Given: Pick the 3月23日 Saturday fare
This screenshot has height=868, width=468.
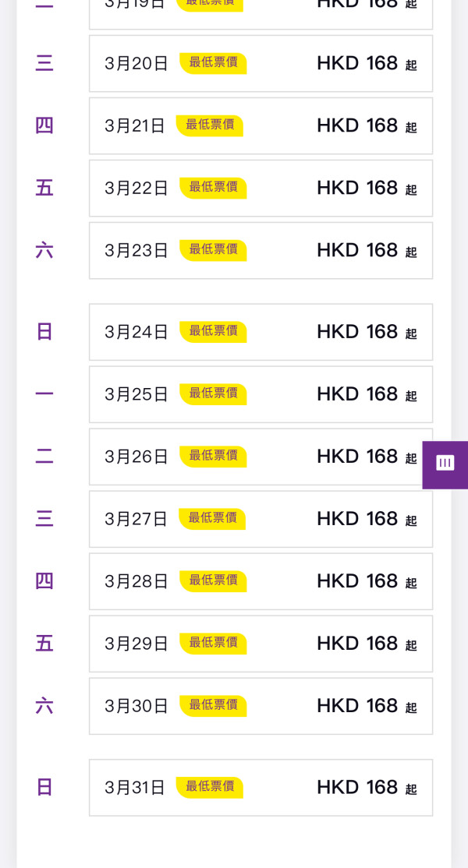Looking at the screenshot, I should coord(261,251).
